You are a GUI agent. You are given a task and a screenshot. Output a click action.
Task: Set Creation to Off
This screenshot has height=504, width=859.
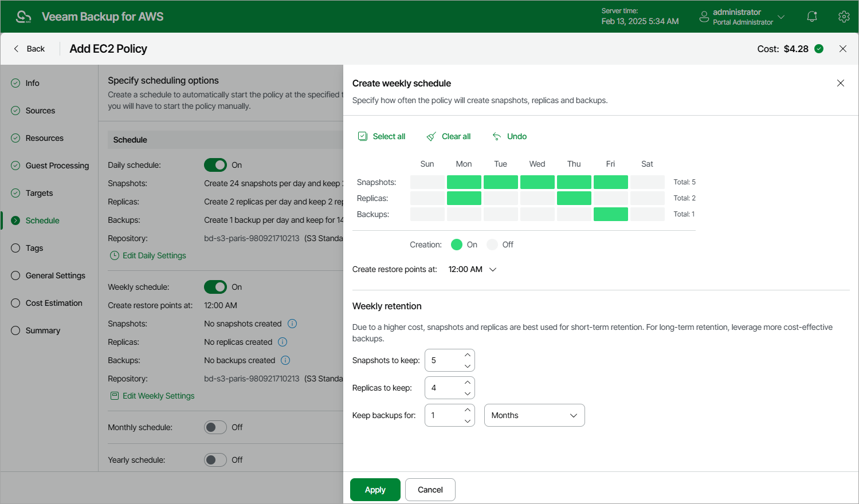pyautogui.click(x=492, y=245)
